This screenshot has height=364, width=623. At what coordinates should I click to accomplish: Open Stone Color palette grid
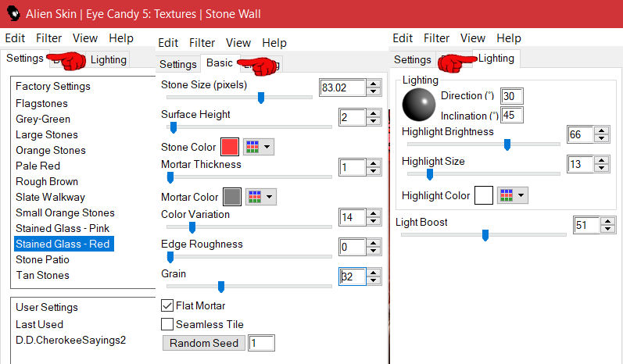[252, 147]
